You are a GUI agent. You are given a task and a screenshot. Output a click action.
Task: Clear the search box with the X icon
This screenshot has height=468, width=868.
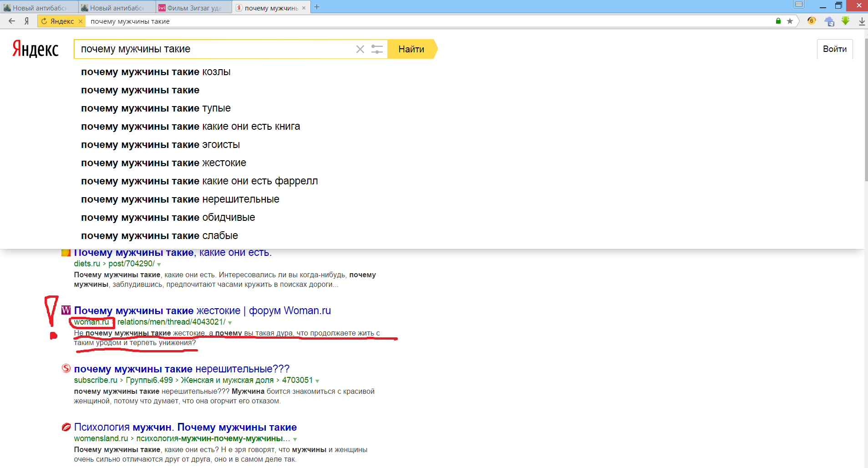[x=360, y=49]
